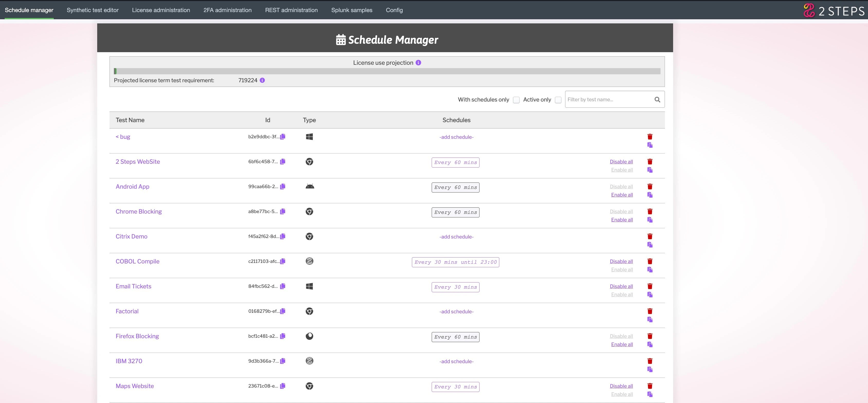Copy the Id of 2 Steps WebSite test
The width and height of the screenshot is (868, 403).
tap(282, 161)
